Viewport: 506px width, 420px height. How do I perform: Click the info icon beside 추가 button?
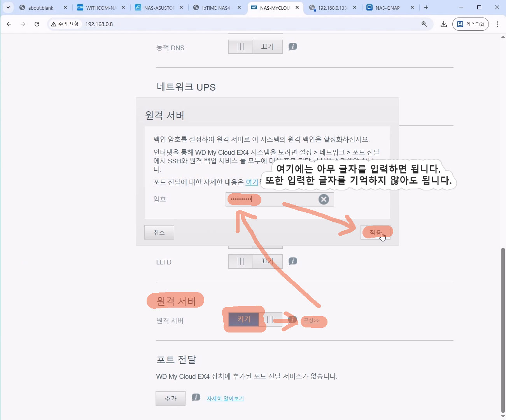click(x=196, y=397)
